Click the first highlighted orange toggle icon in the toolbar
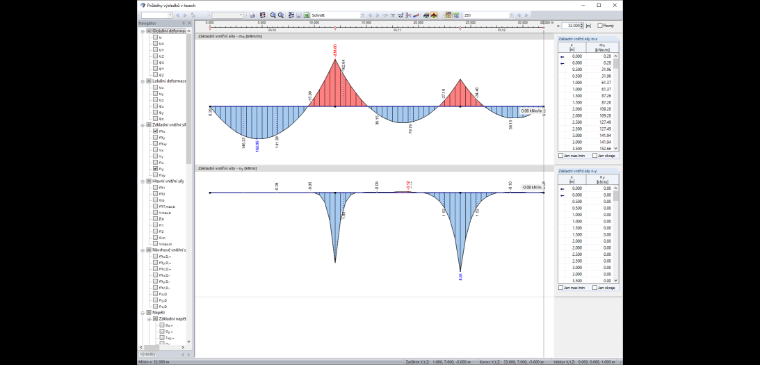This screenshot has width=760, height=365. point(434,16)
